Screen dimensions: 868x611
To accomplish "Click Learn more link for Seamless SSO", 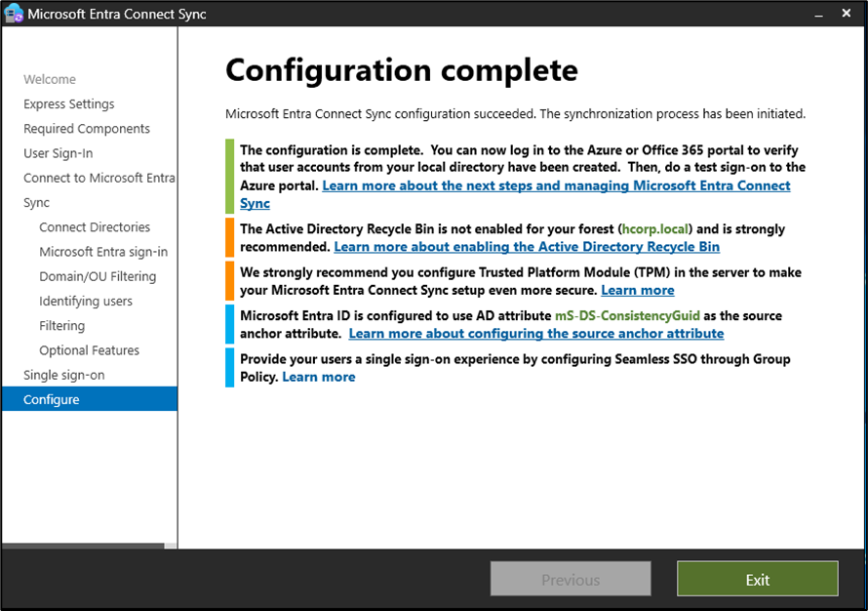I will pyautogui.click(x=318, y=376).
